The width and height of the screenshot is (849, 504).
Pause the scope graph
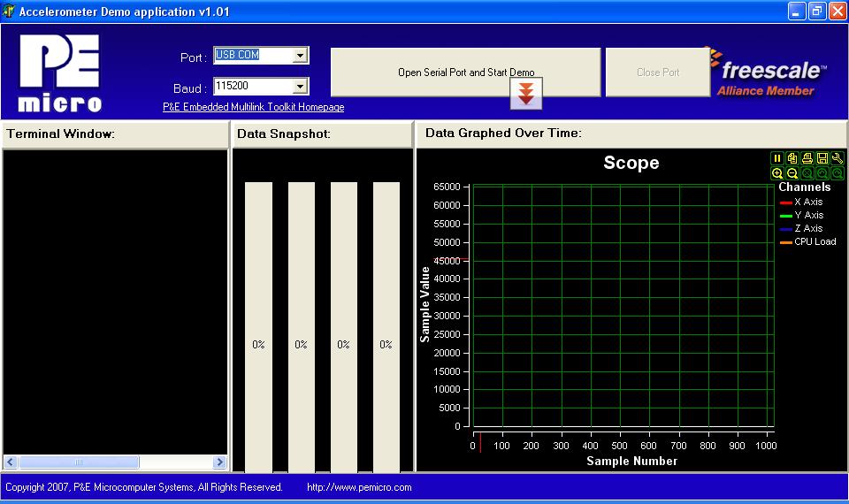(776, 158)
